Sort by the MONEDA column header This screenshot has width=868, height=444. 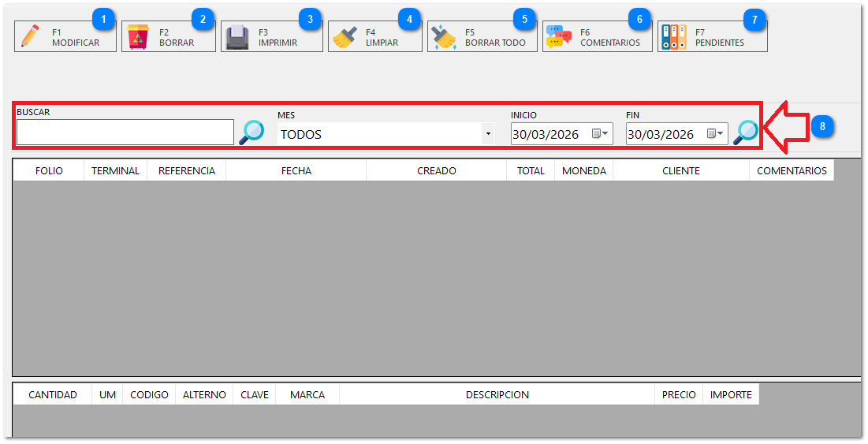(x=584, y=170)
